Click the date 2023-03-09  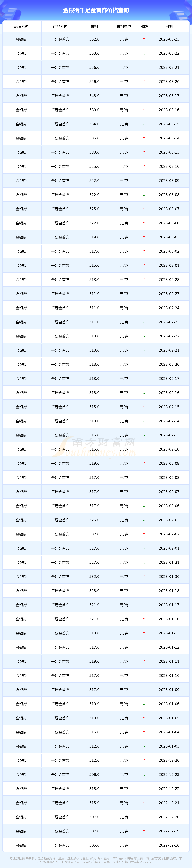point(169,181)
